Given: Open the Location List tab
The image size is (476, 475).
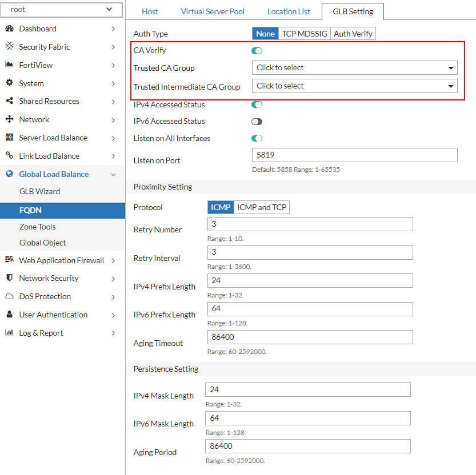Looking at the screenshot, I should click(288, 11).
